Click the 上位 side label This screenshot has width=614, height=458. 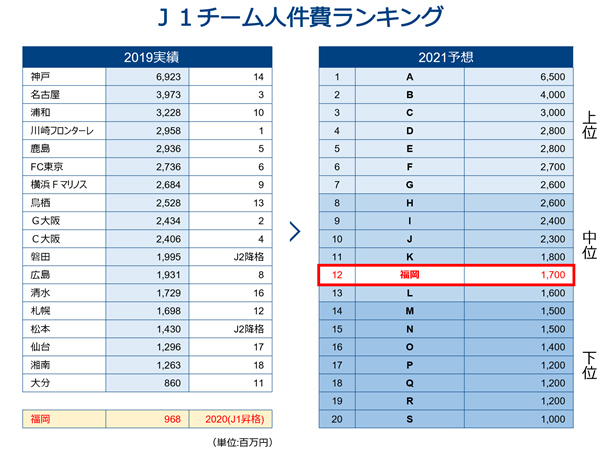pos(589,125)
